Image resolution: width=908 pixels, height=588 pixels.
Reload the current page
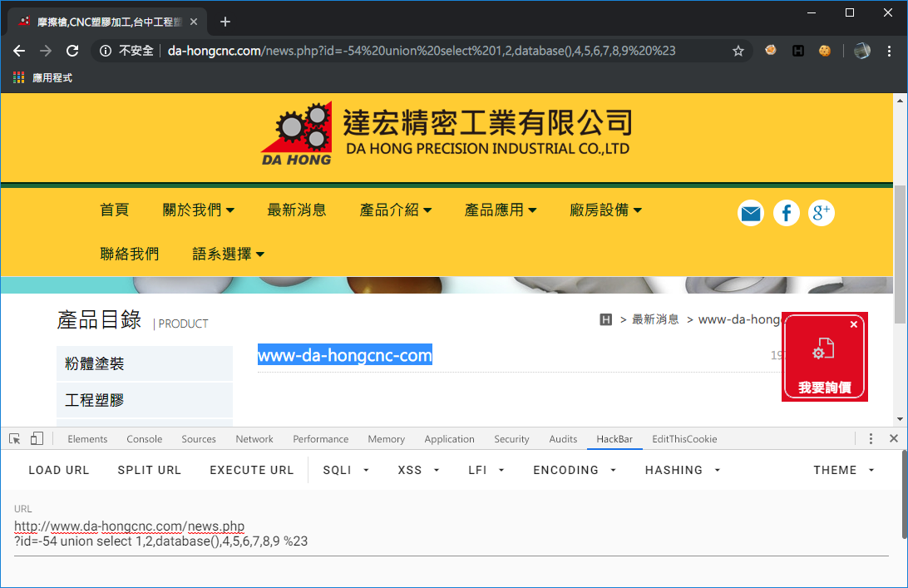[x=72, y=51]
